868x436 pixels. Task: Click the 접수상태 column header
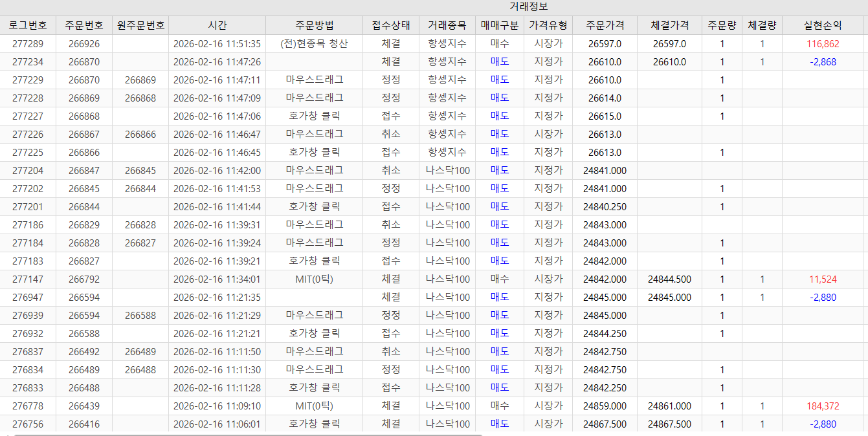[391, 25]
